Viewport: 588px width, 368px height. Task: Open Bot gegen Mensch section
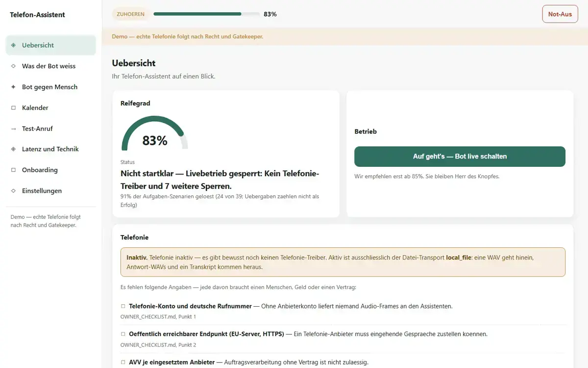pos(51,87)
